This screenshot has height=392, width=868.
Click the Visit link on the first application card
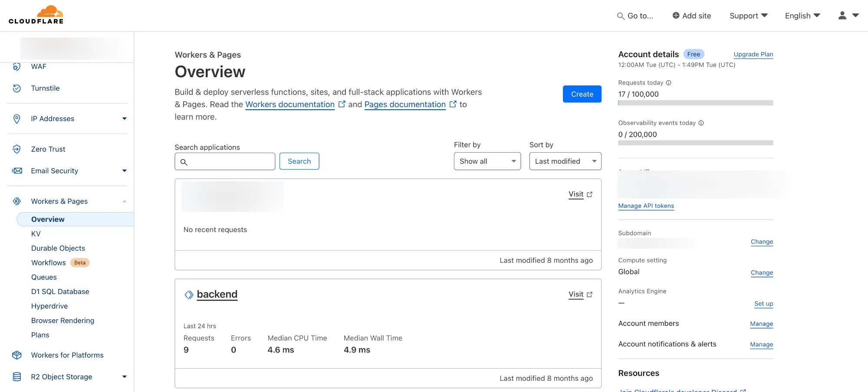(576, 194)
